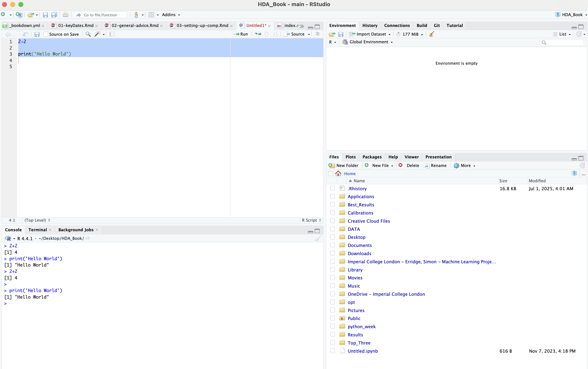
Task: Switch to the Packages tab
Action: pyautogui.click(x=372, y=157)
